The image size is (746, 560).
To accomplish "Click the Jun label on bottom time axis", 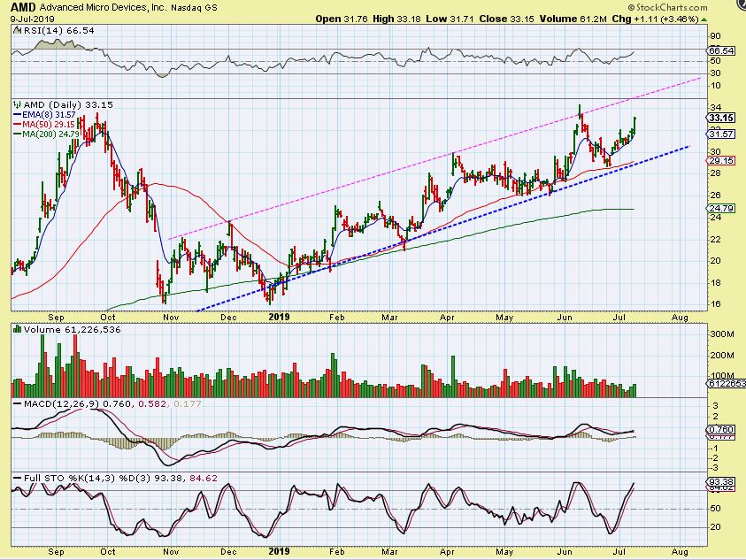I will 565,552.
